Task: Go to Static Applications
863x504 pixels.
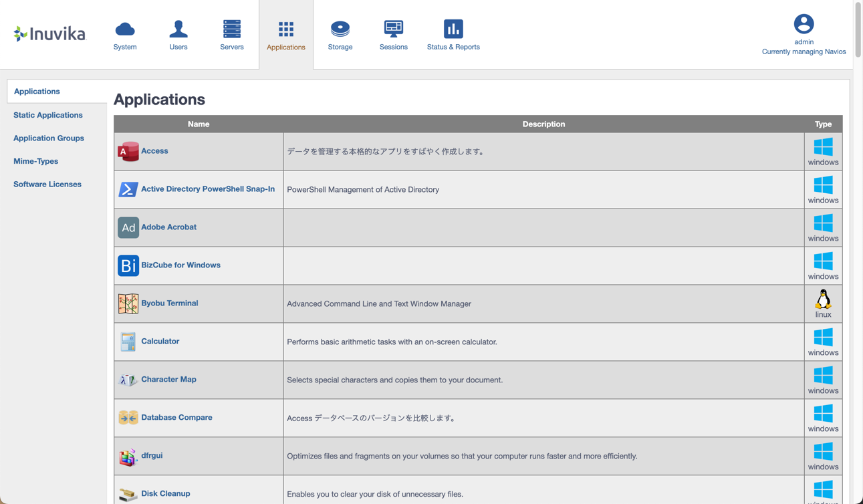Action: click(x=48, y=115)
